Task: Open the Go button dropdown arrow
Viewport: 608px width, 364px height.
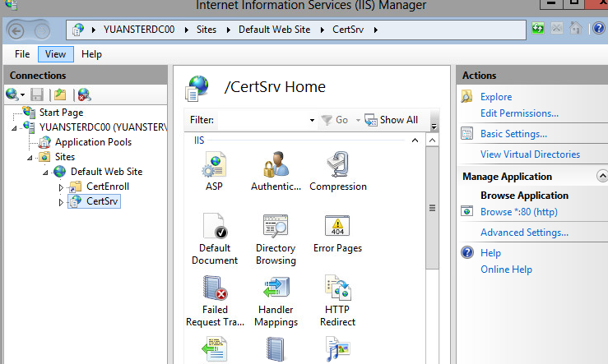Action: pos(358,120)
